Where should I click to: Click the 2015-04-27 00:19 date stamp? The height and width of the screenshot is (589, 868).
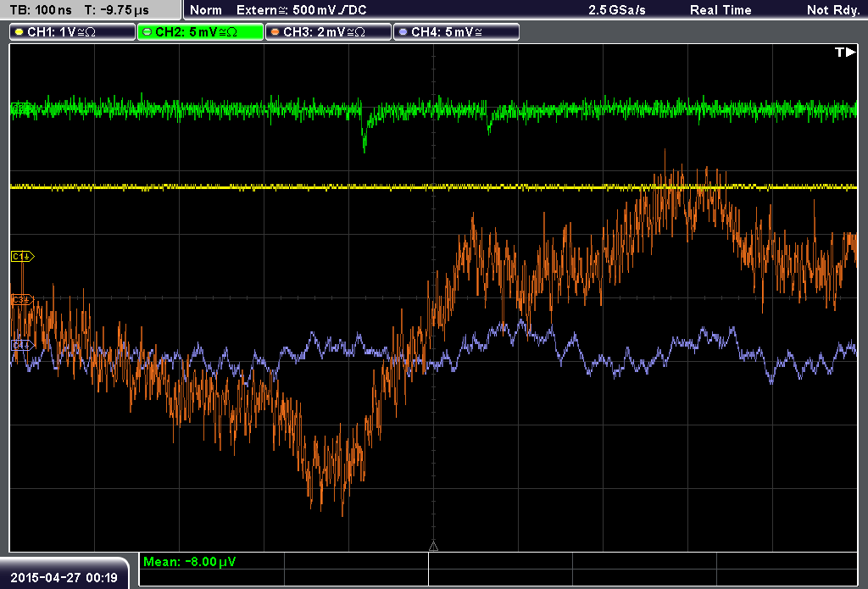click(64, 578)
